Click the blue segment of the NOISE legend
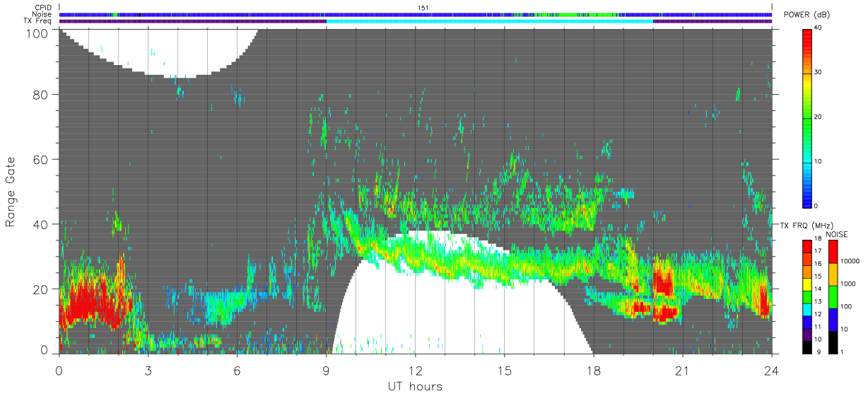Viewport: 868px width, 401px height. [x=833, y=320]
